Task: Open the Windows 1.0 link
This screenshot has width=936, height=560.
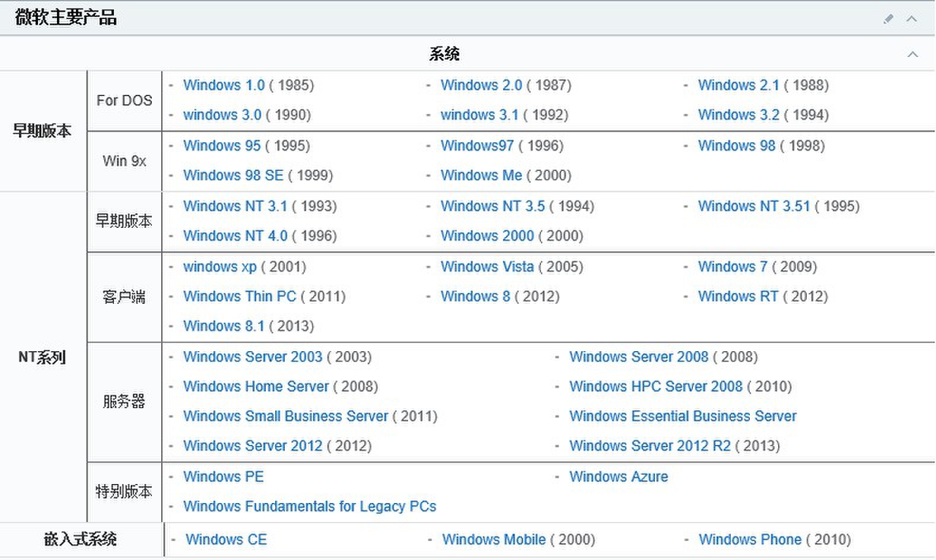Action: (224, 85)
